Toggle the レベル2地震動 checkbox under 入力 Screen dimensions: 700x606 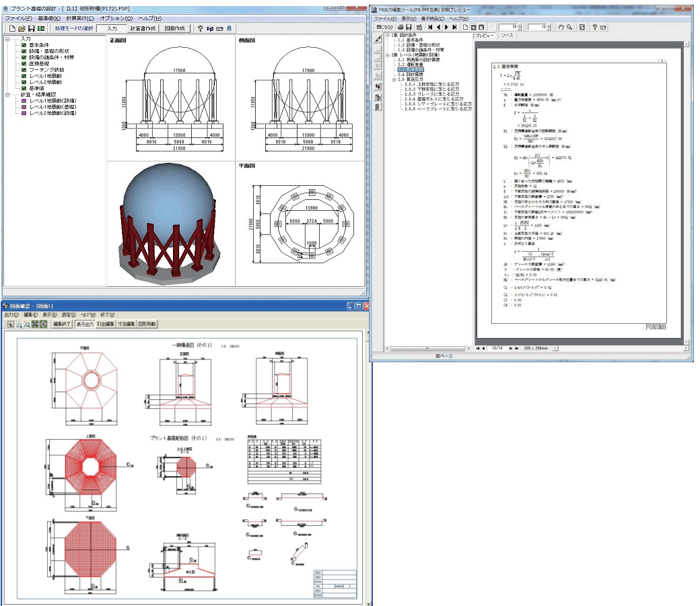[24, 82]
